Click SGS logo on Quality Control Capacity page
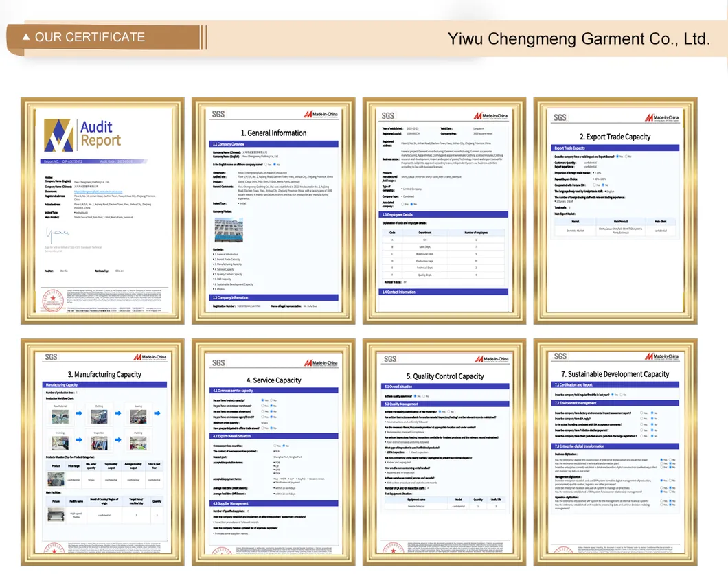Image resolution: width=728 pixels, height=587 pixels. pos(389,358)
